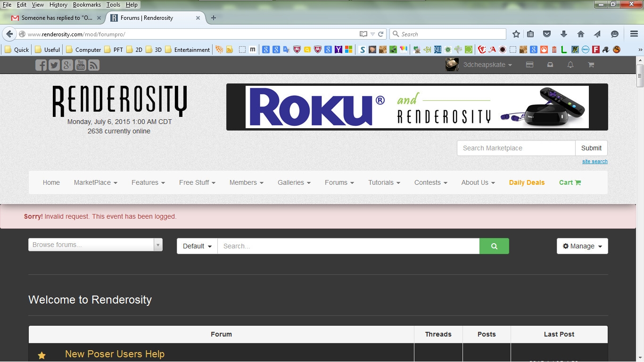
Task: Expand the 3dcheapskate user menu
Action: tap(487, 65)
